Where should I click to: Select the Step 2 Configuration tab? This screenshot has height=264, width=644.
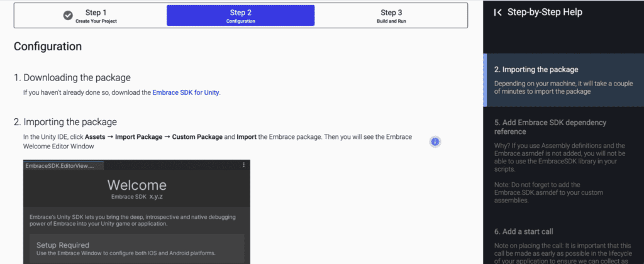pos(241,15)
